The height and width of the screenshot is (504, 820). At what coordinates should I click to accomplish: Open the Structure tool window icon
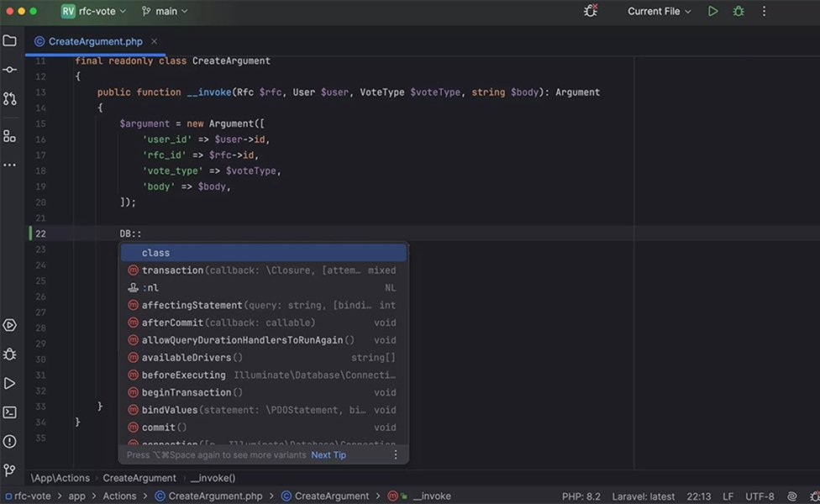pos(9,136)
